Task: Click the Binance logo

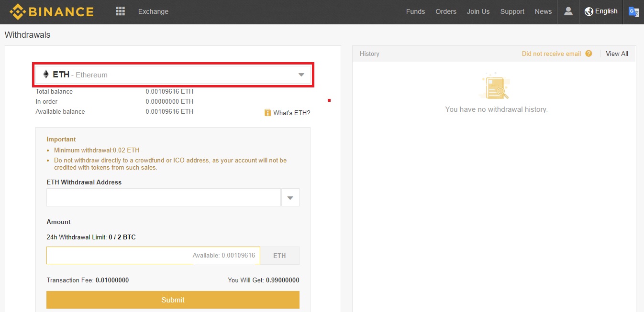Action: coord(51,11)
